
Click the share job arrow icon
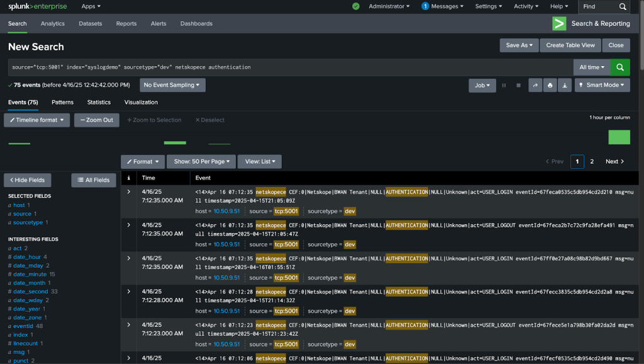[535, 85]
